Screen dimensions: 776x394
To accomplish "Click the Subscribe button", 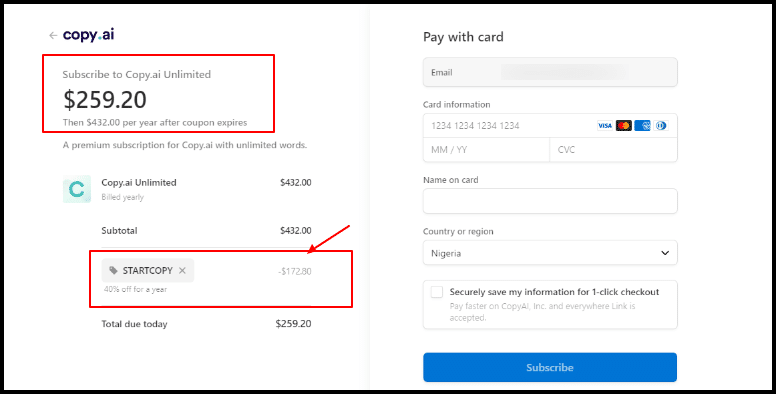I will [550, 367].
